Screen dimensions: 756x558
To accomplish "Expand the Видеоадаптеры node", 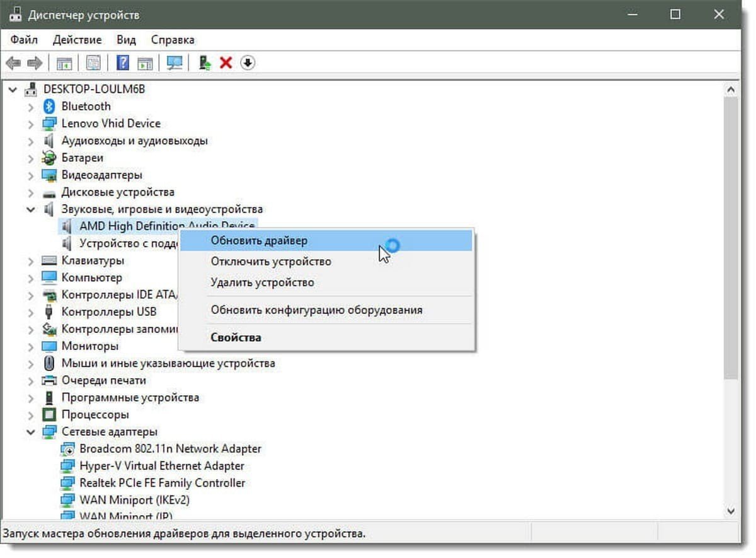I will [30, 175].
